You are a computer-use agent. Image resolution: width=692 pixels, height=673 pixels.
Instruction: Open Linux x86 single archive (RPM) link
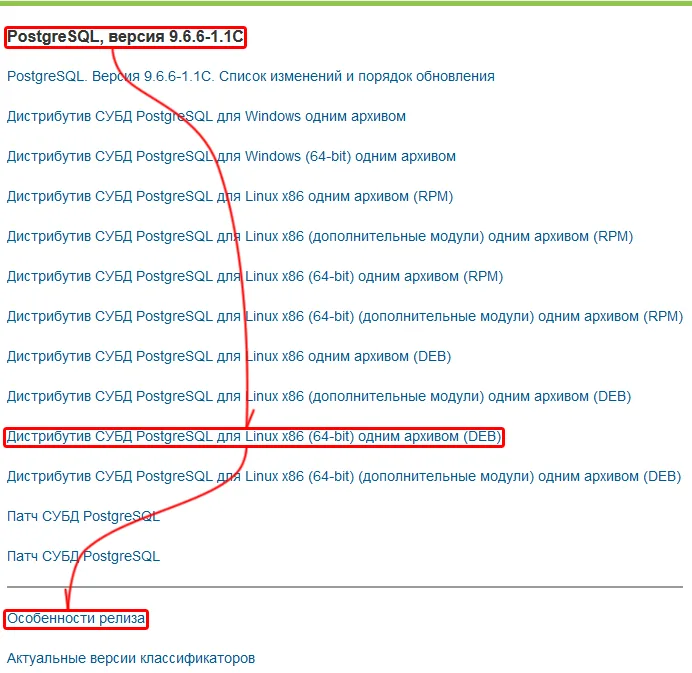pyautogui.click(x=230, y=196)
